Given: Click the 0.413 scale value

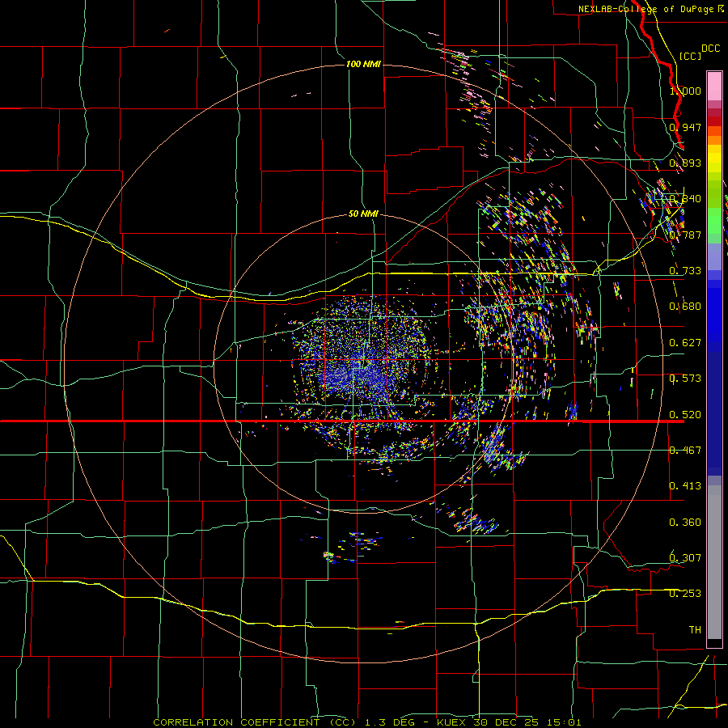Looking at the screenshot, I should pos(685,486).
